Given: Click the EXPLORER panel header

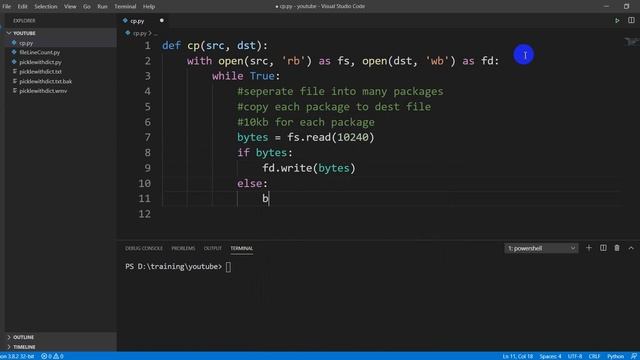Looking at the screenshot, I should [x=24, y=20].
